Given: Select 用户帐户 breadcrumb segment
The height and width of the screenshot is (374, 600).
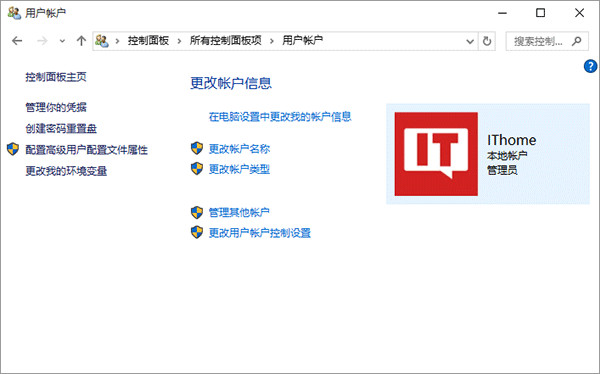Looking at the screenshot, I should (303, 41).
